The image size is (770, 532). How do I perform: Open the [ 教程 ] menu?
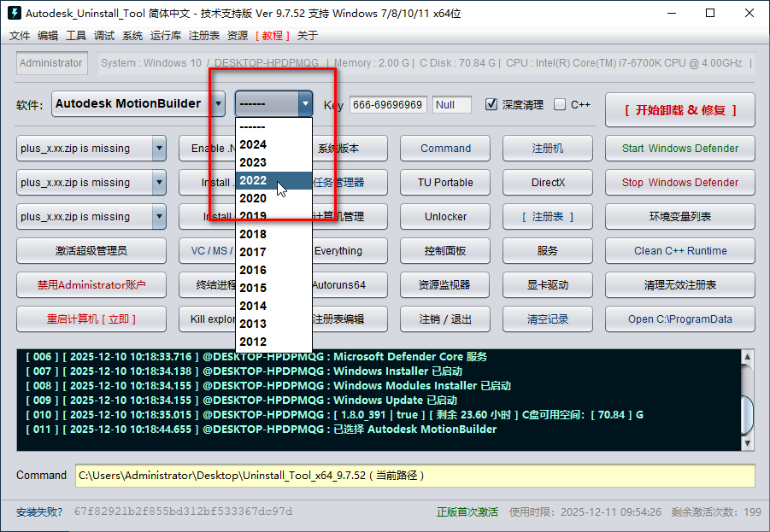pos(272,35)
